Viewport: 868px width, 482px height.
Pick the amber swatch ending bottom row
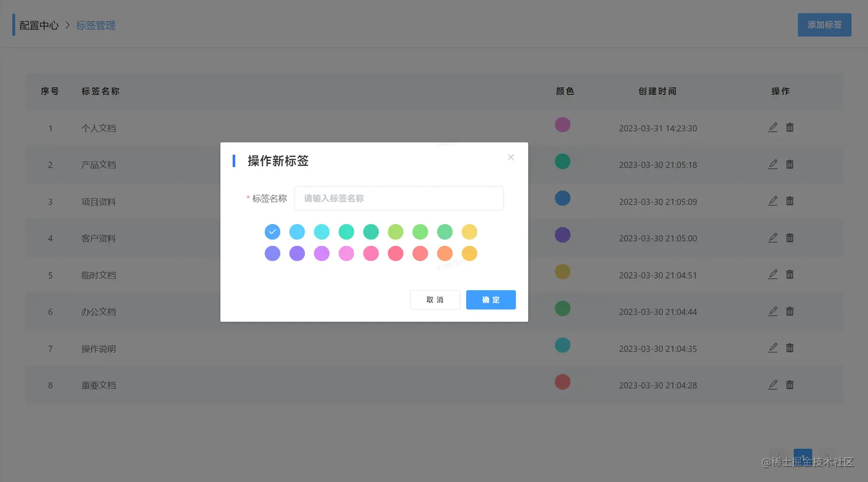[x=470, y=253]
